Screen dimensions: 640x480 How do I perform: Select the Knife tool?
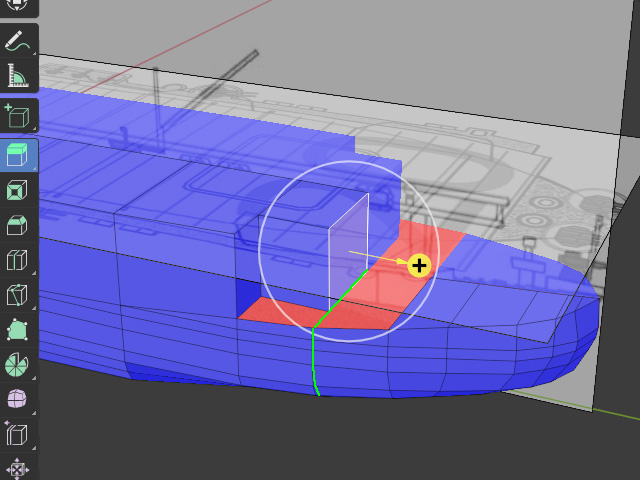18,295
